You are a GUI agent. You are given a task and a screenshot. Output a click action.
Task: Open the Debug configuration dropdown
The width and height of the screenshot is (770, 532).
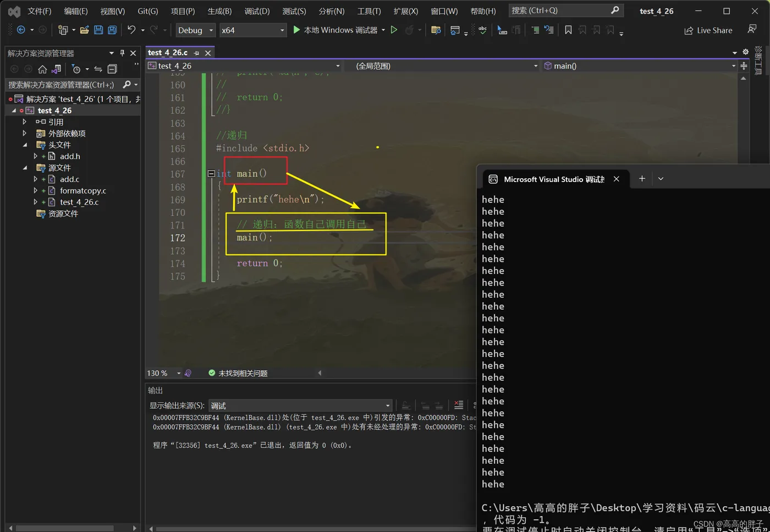[195, 30]
